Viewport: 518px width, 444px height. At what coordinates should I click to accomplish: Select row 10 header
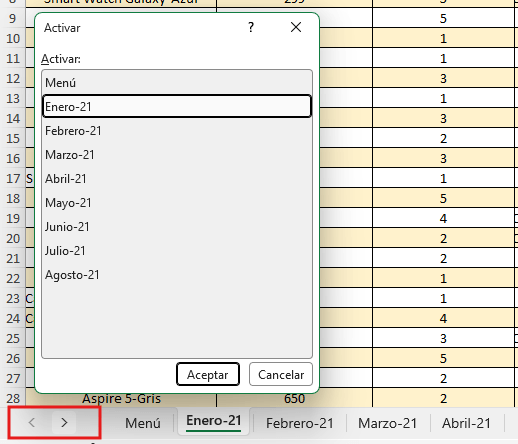tap(13, 38)
